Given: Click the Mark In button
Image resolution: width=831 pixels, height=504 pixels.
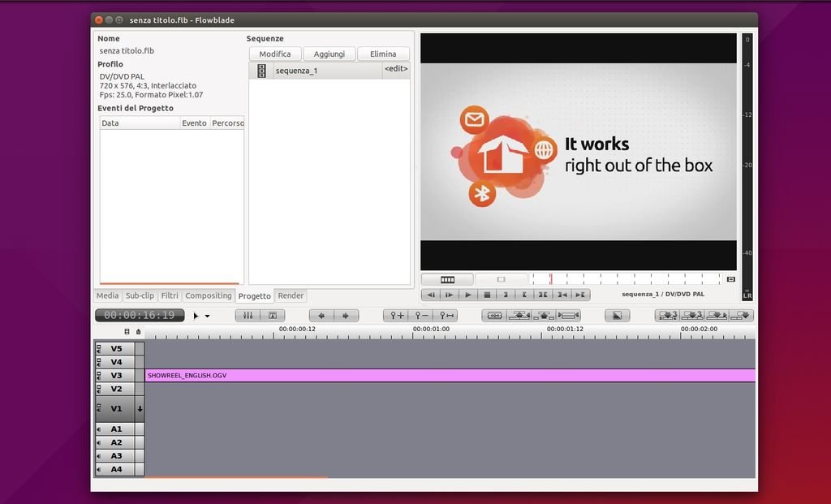Looking at the screenshot, I should click(506, 295).
